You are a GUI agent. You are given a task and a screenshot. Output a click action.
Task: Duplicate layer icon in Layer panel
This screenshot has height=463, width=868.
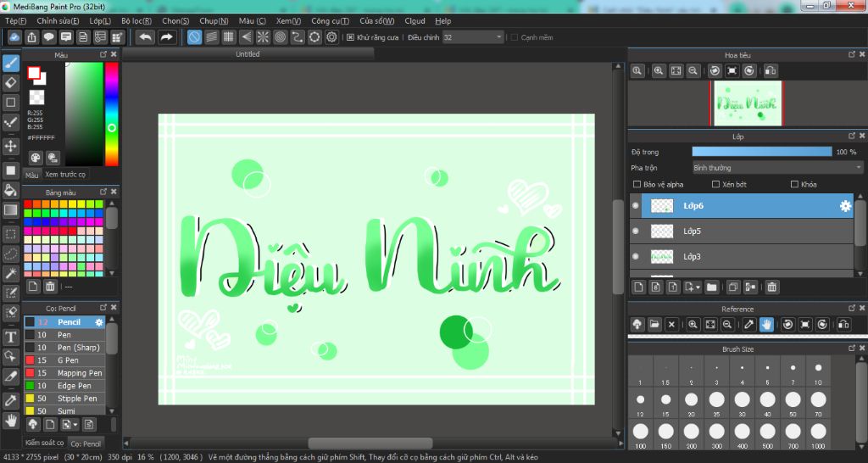tap(733, 287)
